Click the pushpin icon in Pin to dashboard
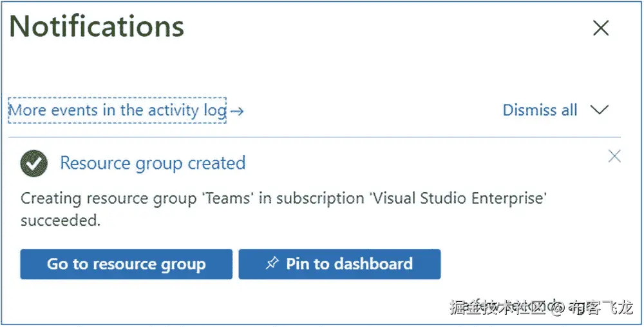The height and width of the screenshot is (327, 644). pyautogui.click(x=272, y=264)
